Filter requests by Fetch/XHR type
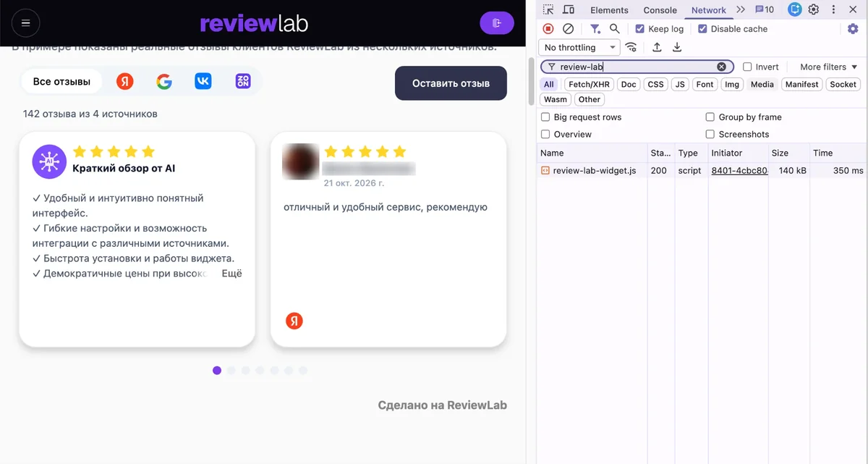 [590, 85]
